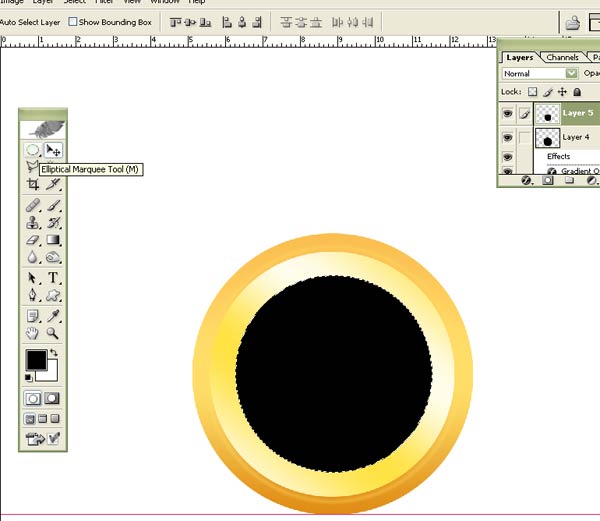Image resolution: width=600 pixels, height=521 pixels.
Task: Switch to full screen mode
Action: pyautogui.click(x=55, y=418)
